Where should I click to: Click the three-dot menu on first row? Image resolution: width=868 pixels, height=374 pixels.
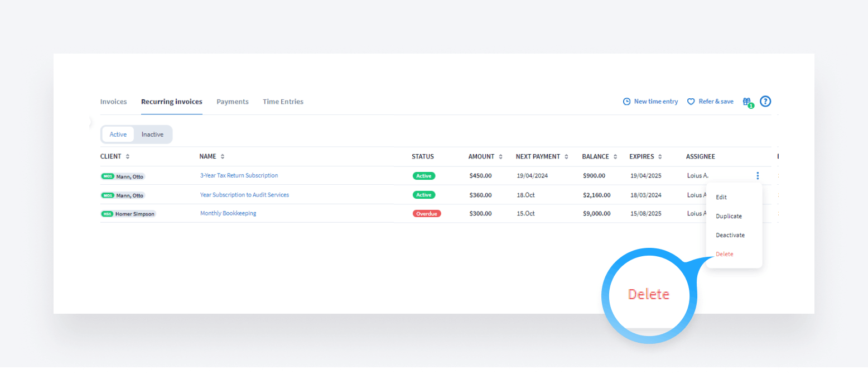pyautogui.click(x=758, y=176)
